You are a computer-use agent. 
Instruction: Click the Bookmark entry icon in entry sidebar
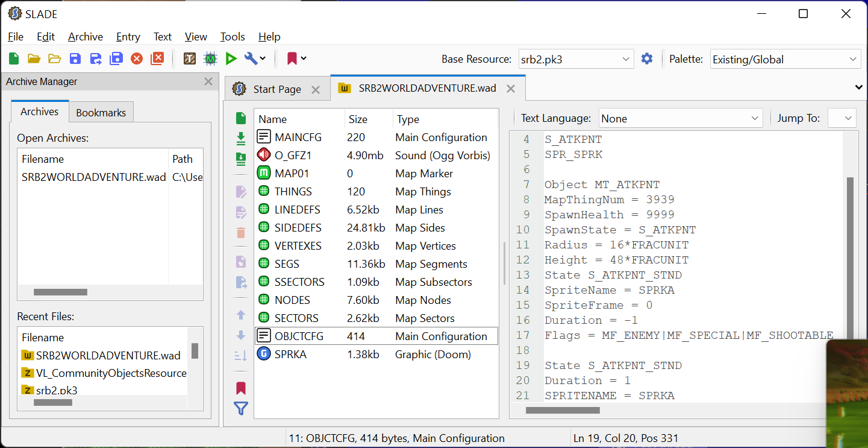pyautogui.click(x=241, y=388)
